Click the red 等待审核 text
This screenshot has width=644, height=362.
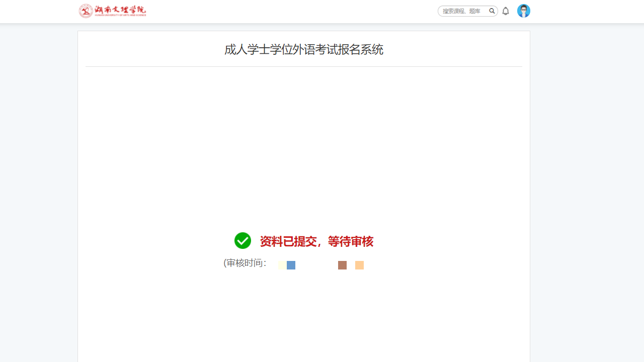[351, 242]
